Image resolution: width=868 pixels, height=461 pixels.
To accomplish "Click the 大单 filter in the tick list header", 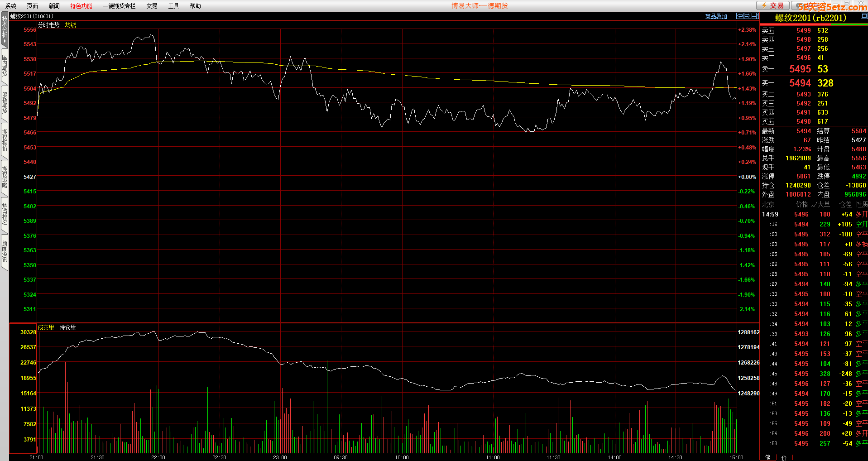I will coord(822,204).
